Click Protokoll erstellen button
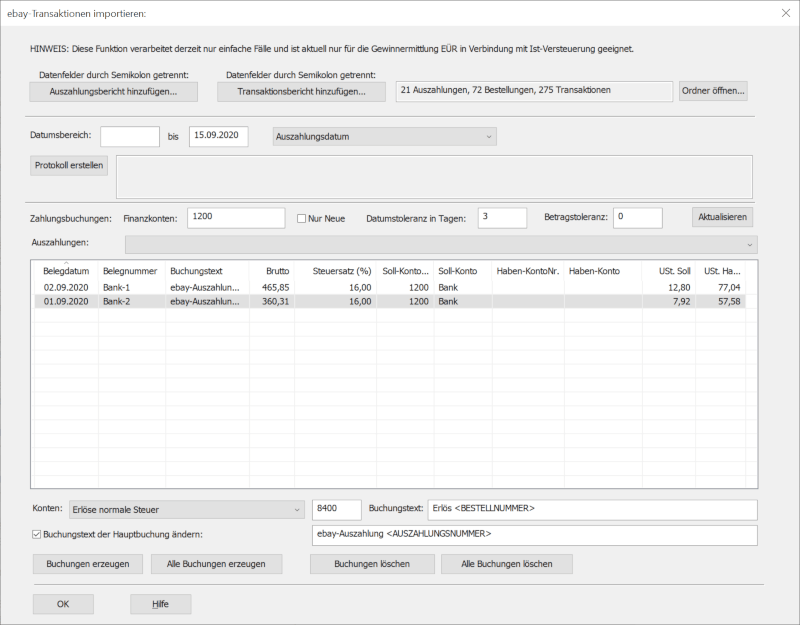The height and width of the screenshot is (625, 800). 69,165
